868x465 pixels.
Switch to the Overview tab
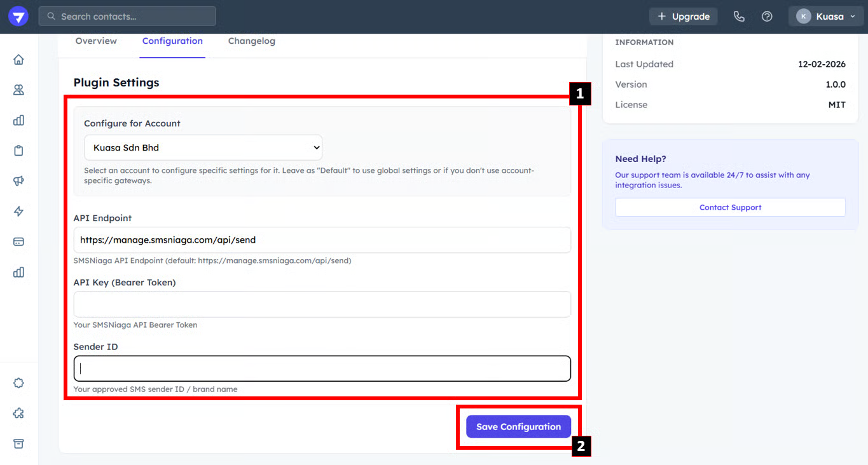(96, 41)
